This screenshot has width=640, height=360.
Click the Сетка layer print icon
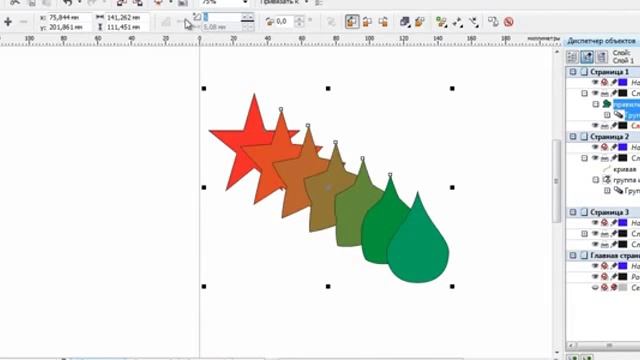pos(604,287)
